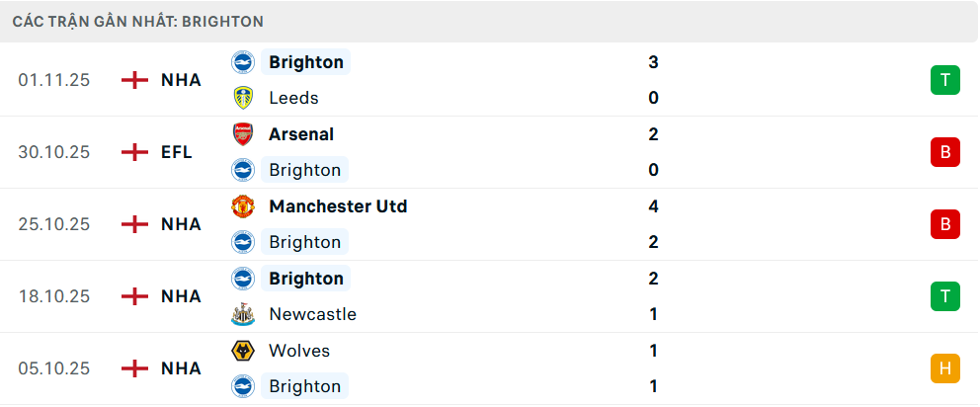Click the Các Trận Gần Nhất: Brighton header

[137, 21]
